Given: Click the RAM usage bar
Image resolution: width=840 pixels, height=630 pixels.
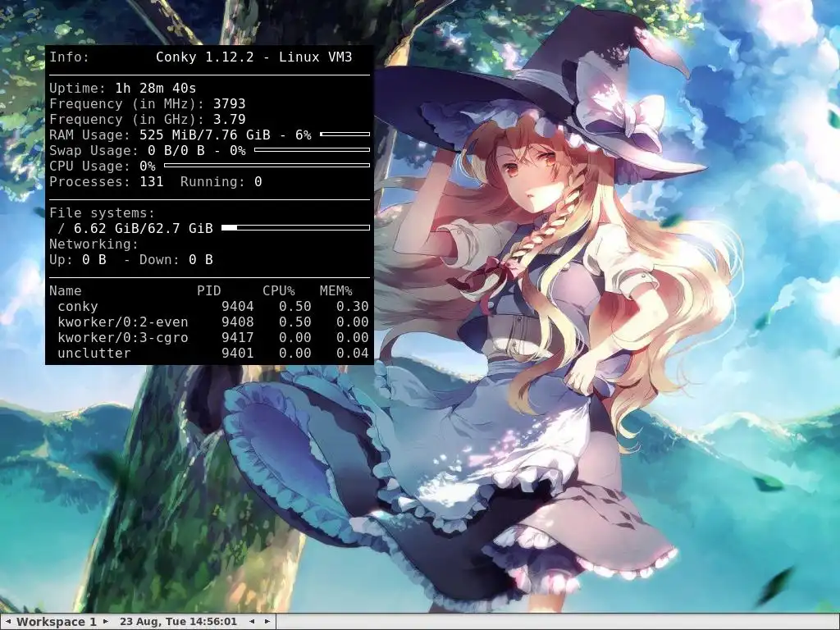Looking at the screenshot, I should coord(345,134).
